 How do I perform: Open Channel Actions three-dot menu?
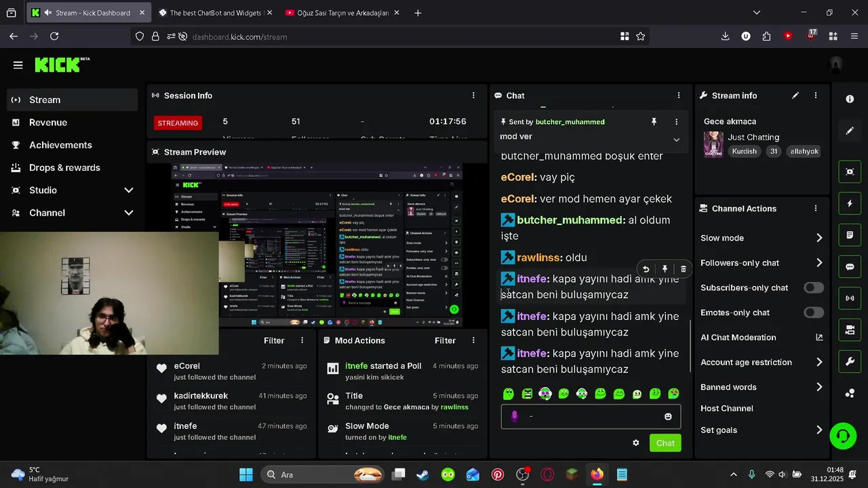[x=816, y=209]
